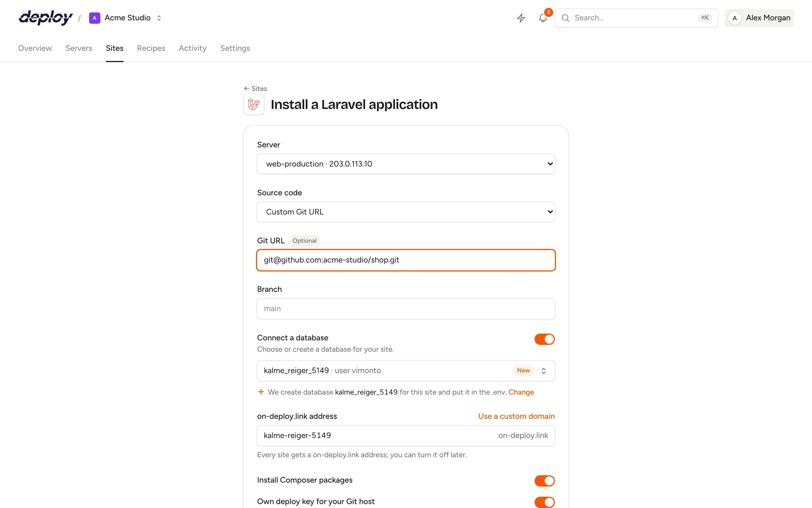Toggle Install Composer packages switch
The image size is (812, 508).
click(544, 481)
